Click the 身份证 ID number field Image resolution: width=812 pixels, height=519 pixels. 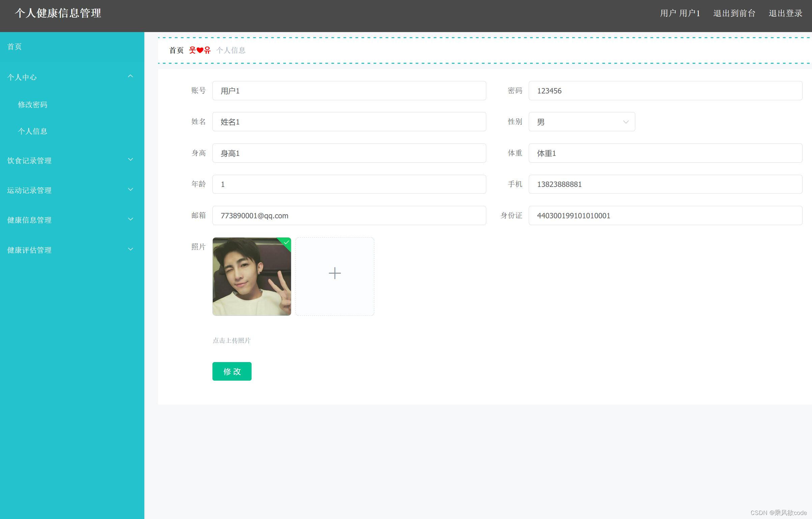[665, 216]
